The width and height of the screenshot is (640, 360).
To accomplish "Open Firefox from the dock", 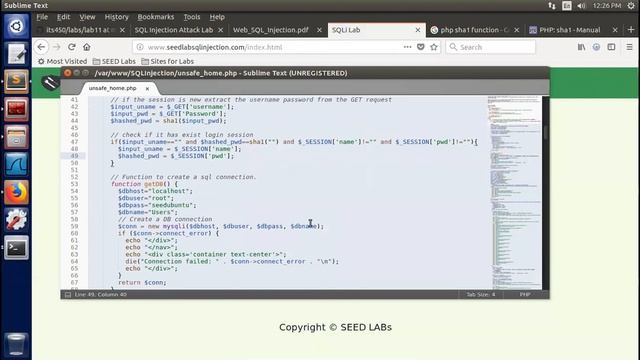I will (16, 192).
